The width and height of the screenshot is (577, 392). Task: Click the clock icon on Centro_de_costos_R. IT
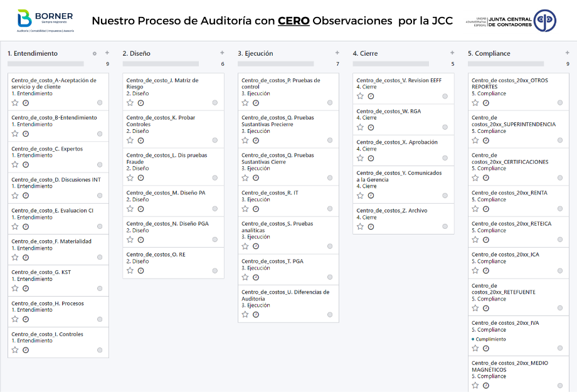point(256,208)
